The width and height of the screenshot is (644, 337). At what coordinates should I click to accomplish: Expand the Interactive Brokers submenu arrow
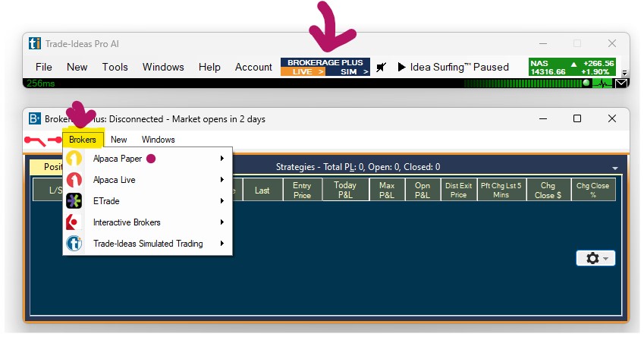click(x=222, y=222)
